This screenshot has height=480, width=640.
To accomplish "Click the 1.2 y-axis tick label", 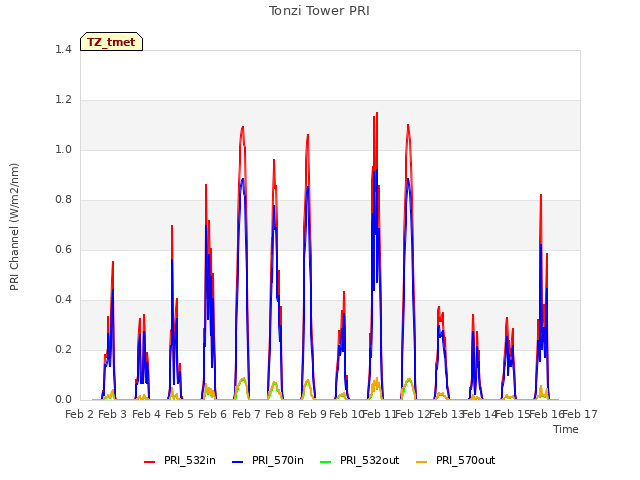I will click(x=63, y=100).
